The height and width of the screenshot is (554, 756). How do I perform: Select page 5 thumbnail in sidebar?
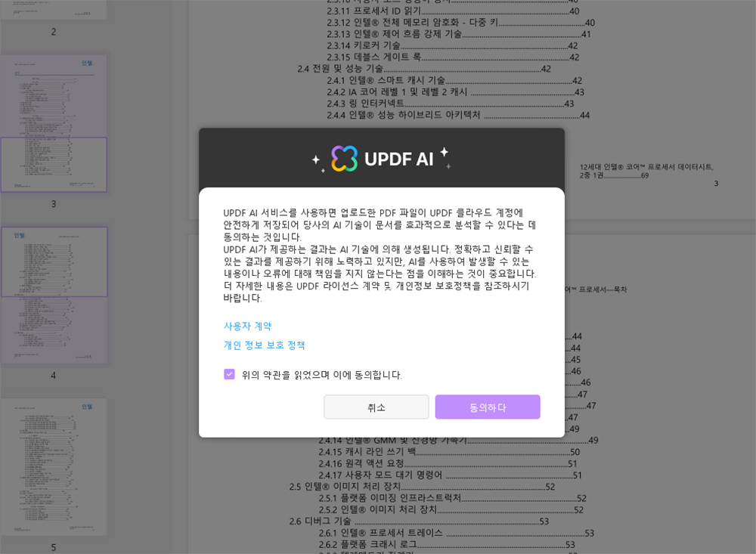pyautogui.click(x=54, y=467)
